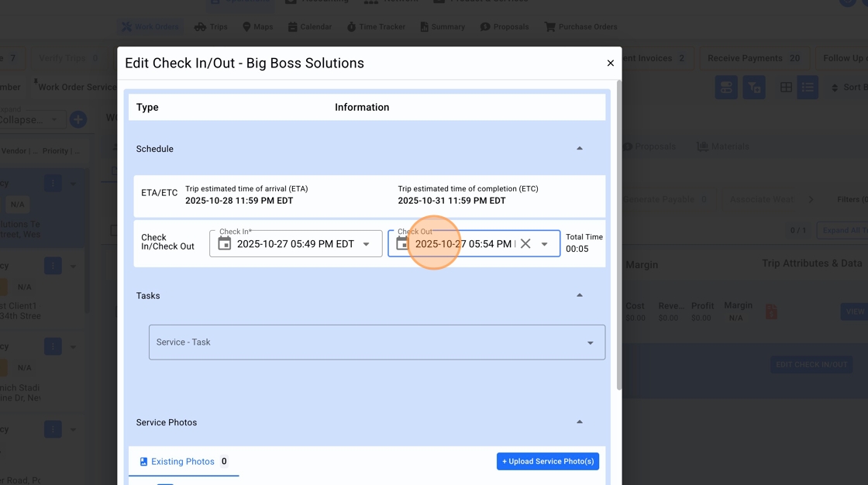The height and width of the screenshot is (485, 868).
Task: Collapse the Service Photos section
Action: click(580, 422)
